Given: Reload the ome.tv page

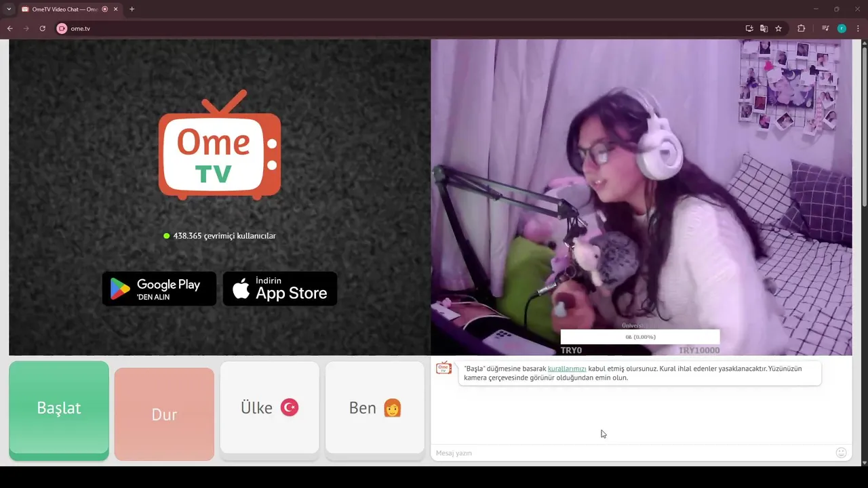Looking at the screenshot, I should 42,28.
